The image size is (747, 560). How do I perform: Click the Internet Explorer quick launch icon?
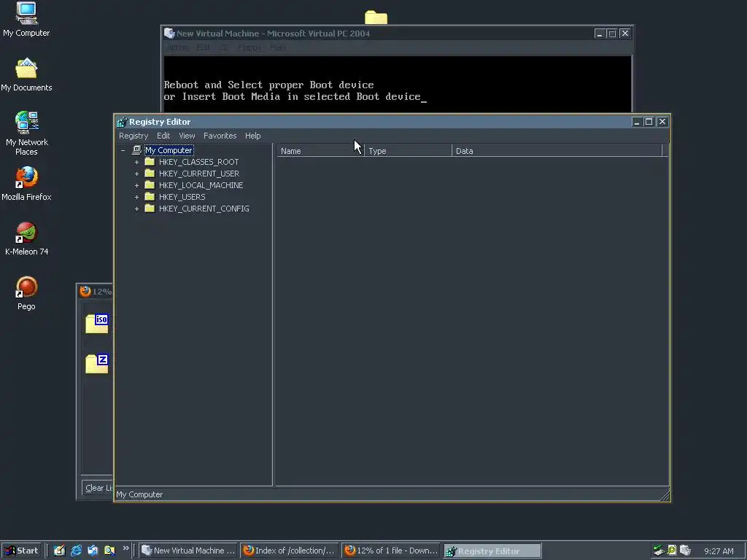pyautogui.click(x=76, y=551)
